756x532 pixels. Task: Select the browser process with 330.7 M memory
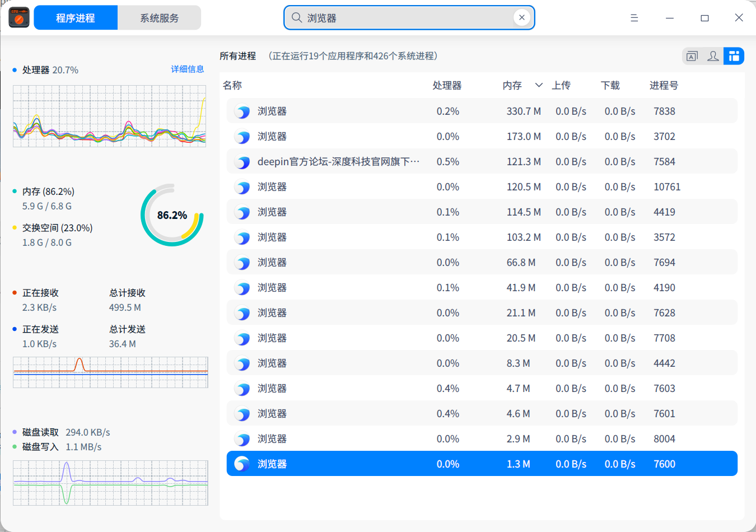[392, 111]
